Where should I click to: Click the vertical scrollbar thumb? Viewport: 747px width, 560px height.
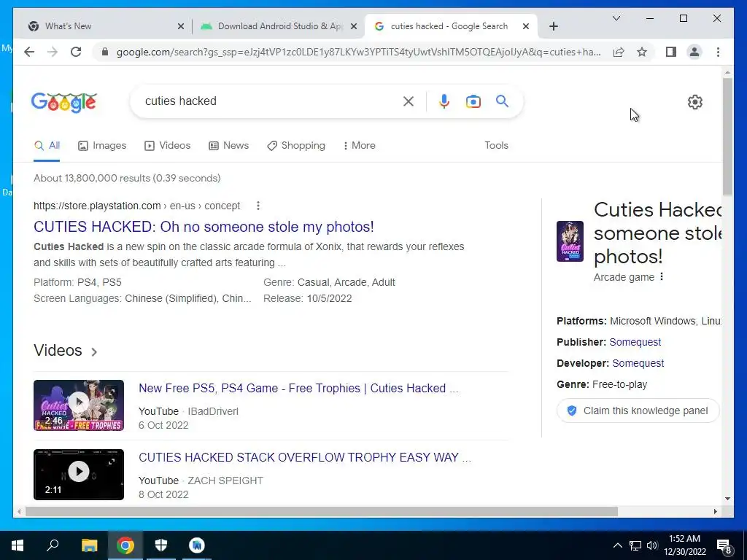pos(727,136)
